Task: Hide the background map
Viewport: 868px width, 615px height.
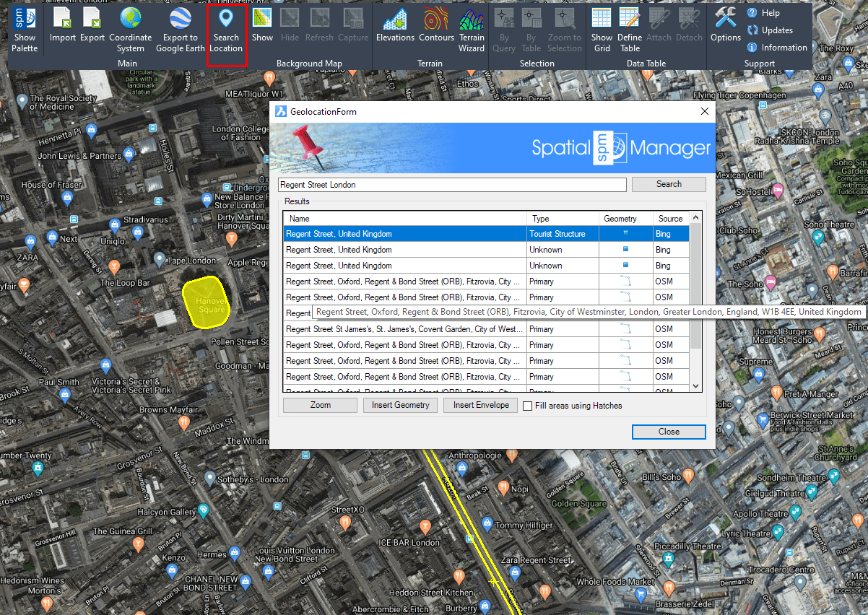Action: coord(290,26)
